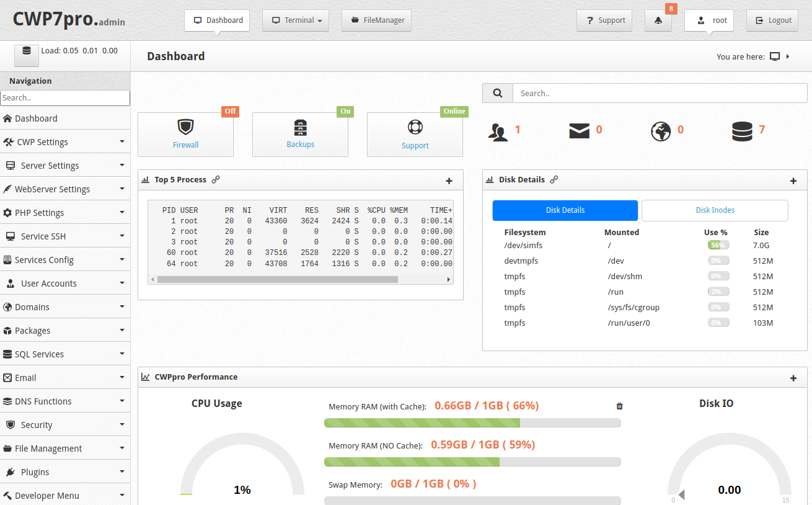
Task: Expand Disk Details panel with plus
Action: [793, 181]
